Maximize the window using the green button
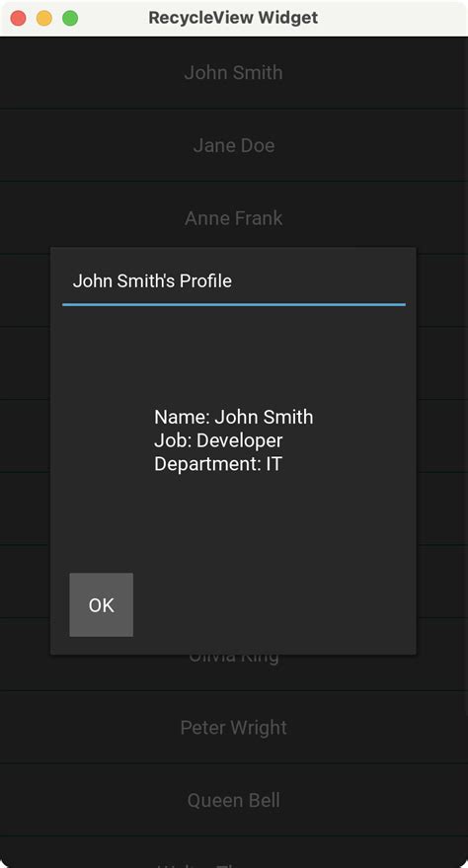Screen dimensions: 468x868 70,18
